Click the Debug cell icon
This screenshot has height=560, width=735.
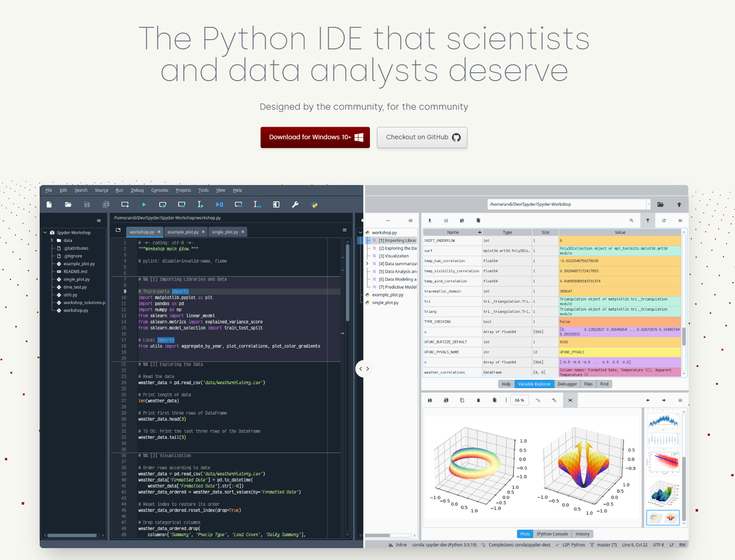click(x=239, y=204)
